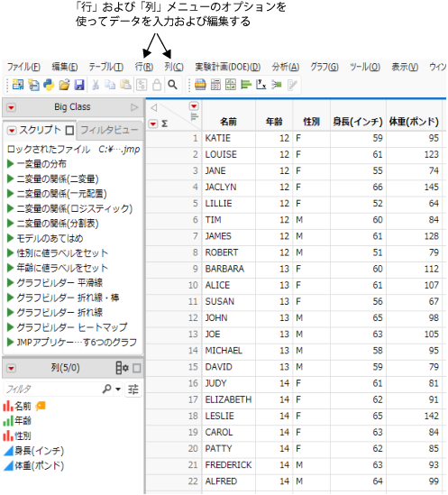Select row number 10 in the table
The image size is (448, 495).
coord(193,286)
